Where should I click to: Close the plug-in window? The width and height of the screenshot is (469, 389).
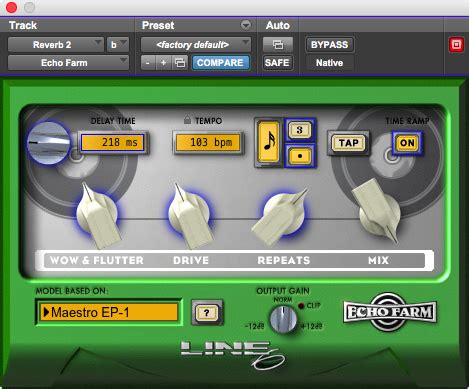[x=12, y=7]
